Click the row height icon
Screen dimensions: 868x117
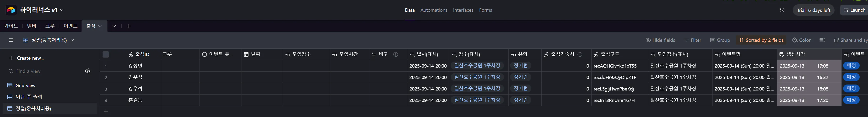pos(822,40)
